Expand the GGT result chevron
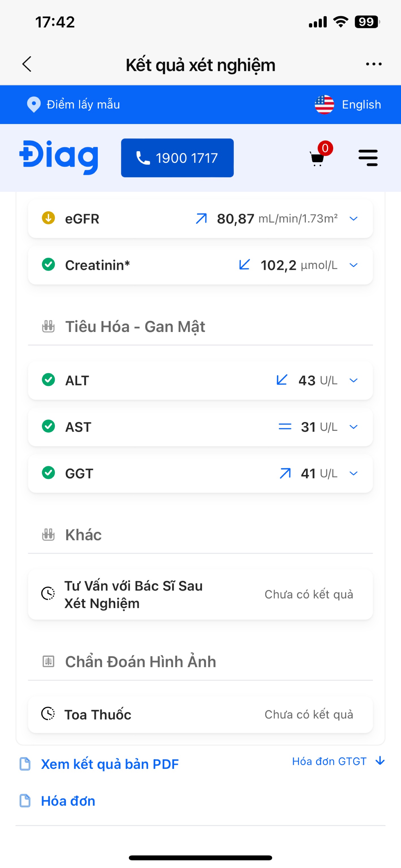The width and height of the screenshot is (401, 868). click(x=354, y=474)
